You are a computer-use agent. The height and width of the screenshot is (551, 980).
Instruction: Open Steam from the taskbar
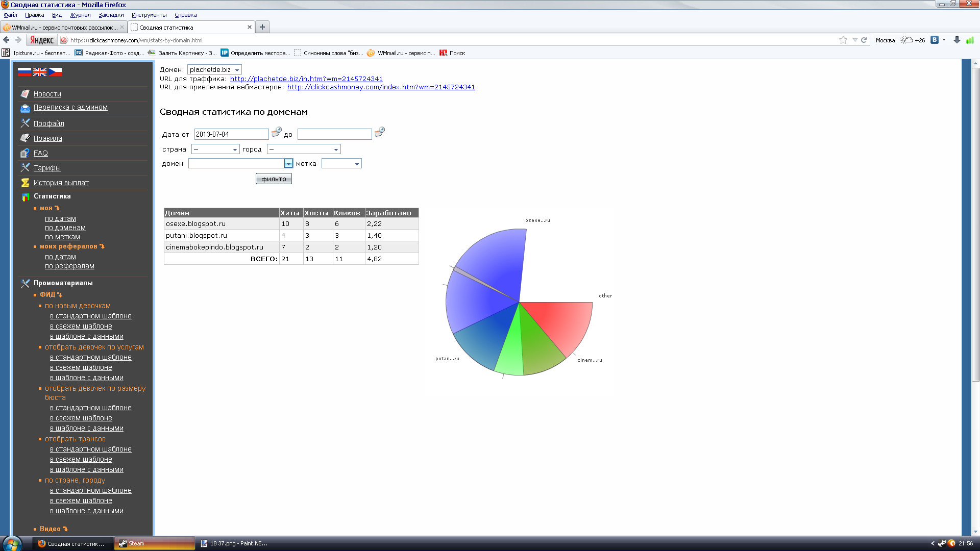155,543
